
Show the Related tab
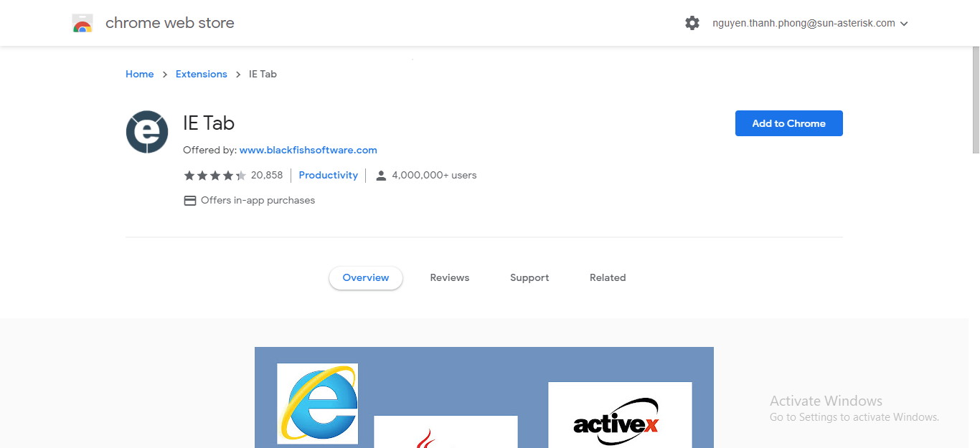(608, 278)
